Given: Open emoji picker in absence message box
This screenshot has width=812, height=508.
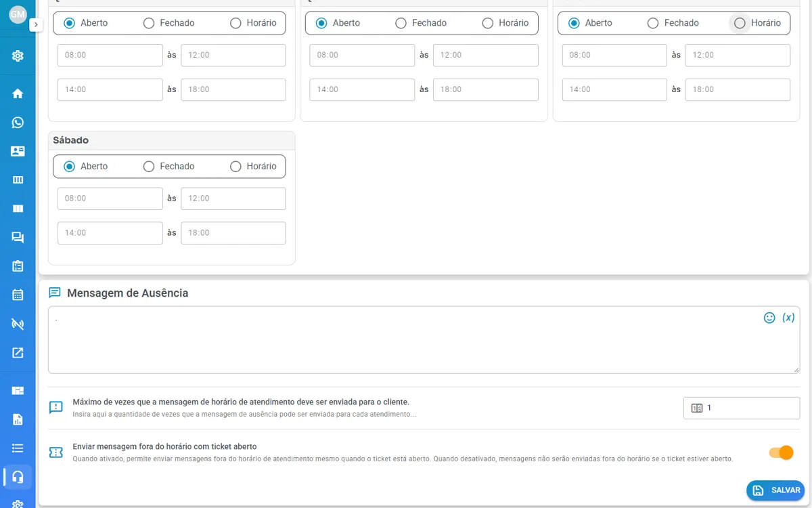Looking at the screenshot, I should click(769, 318).
